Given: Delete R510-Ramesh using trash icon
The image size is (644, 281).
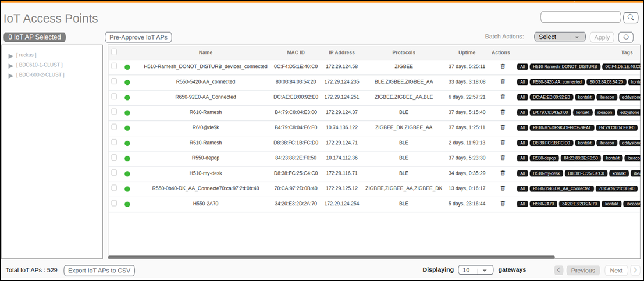Looking at the screenshot, I should (503, 143).
